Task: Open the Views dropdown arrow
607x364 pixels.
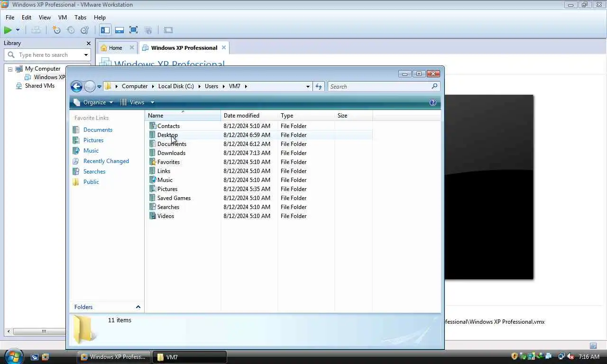Action: pos(152,102)
